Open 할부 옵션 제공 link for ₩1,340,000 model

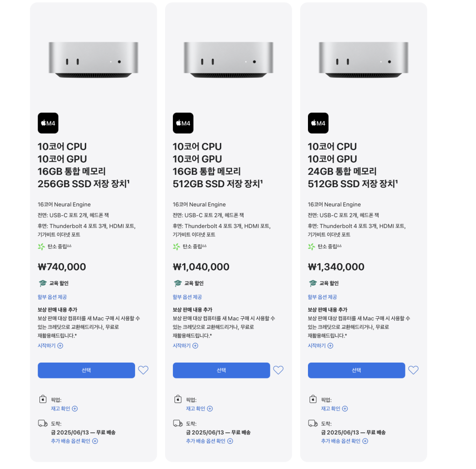[322, 297]
